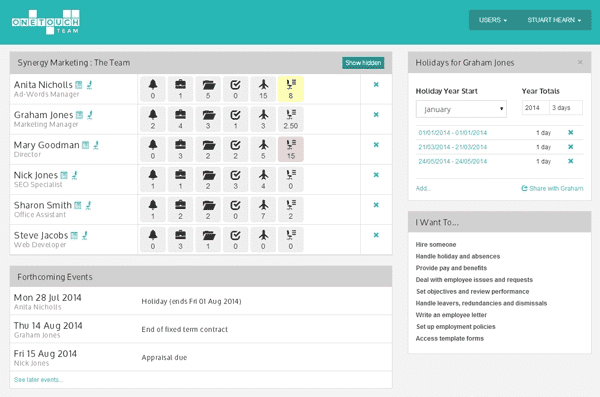
Task: Hide Graham Jones row with the X
Action: click(376, 114)
